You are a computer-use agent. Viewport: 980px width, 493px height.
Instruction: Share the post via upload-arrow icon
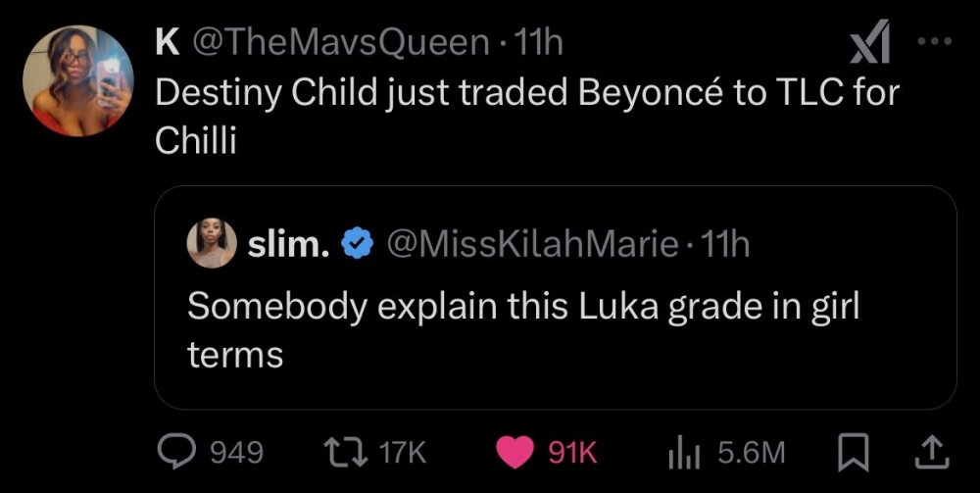924,451
